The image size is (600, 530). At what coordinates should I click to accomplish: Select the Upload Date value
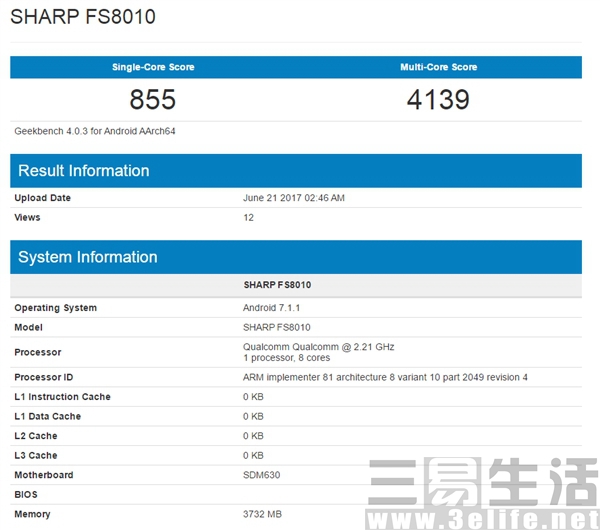click(293, 198)
